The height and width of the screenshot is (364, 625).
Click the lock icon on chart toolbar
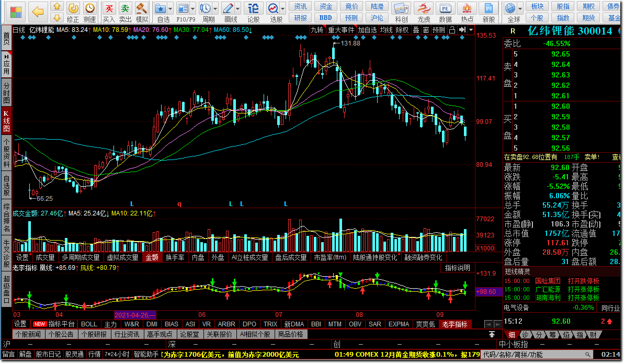[452, 30]
